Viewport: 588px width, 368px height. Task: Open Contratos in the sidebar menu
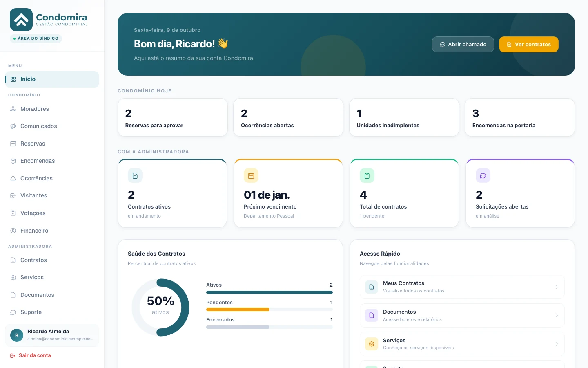coord(52,260)
